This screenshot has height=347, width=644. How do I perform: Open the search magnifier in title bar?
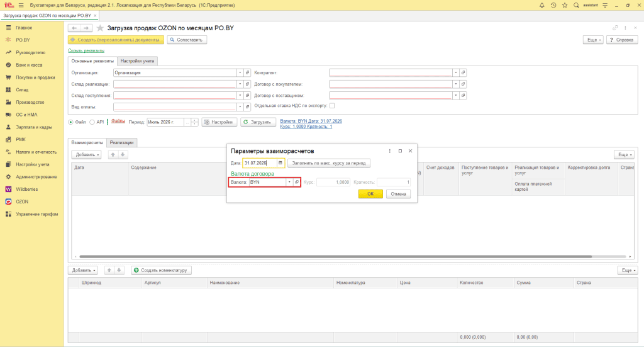click(576, 5)
